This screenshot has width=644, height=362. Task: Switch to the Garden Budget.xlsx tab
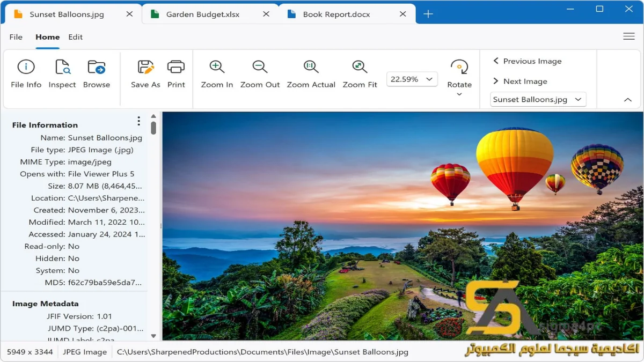(210, 14)
